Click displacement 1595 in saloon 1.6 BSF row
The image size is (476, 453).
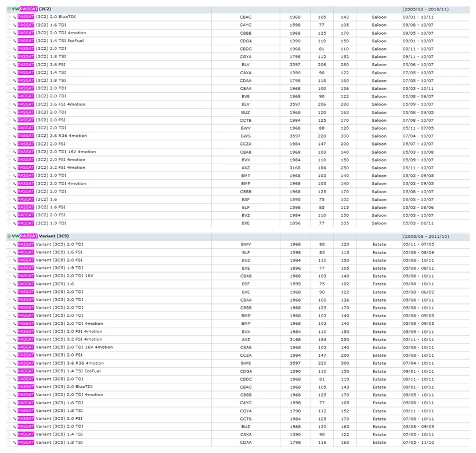coord(295,200)
